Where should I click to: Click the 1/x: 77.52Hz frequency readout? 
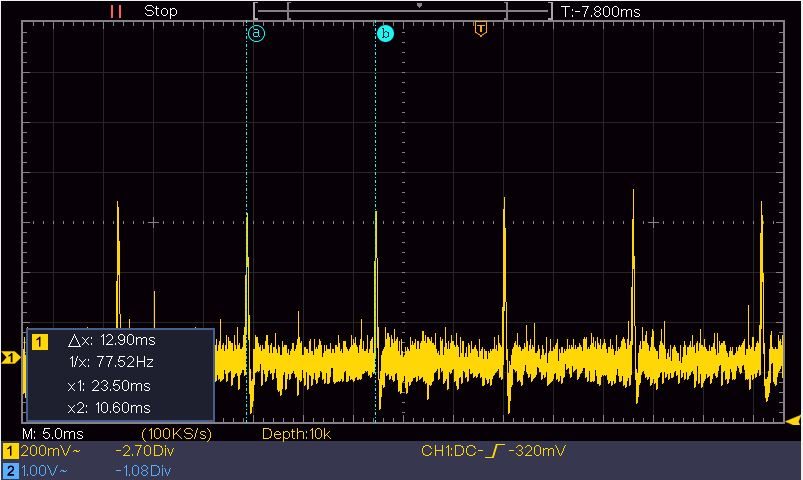click(x=112, y=362)
